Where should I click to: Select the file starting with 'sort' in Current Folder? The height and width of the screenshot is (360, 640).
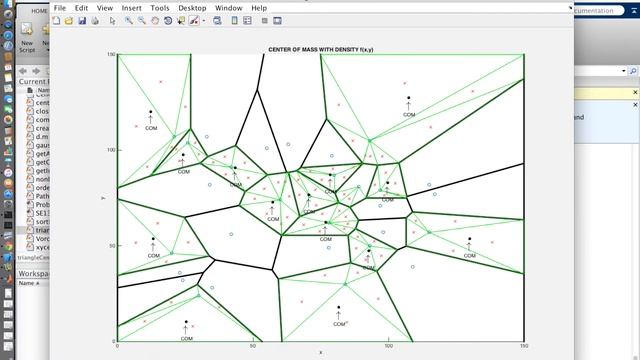pos(38,222)
